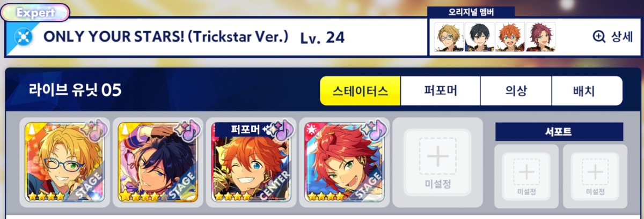
Task: Select the orange-haired original member avatar
Action: 510,36
